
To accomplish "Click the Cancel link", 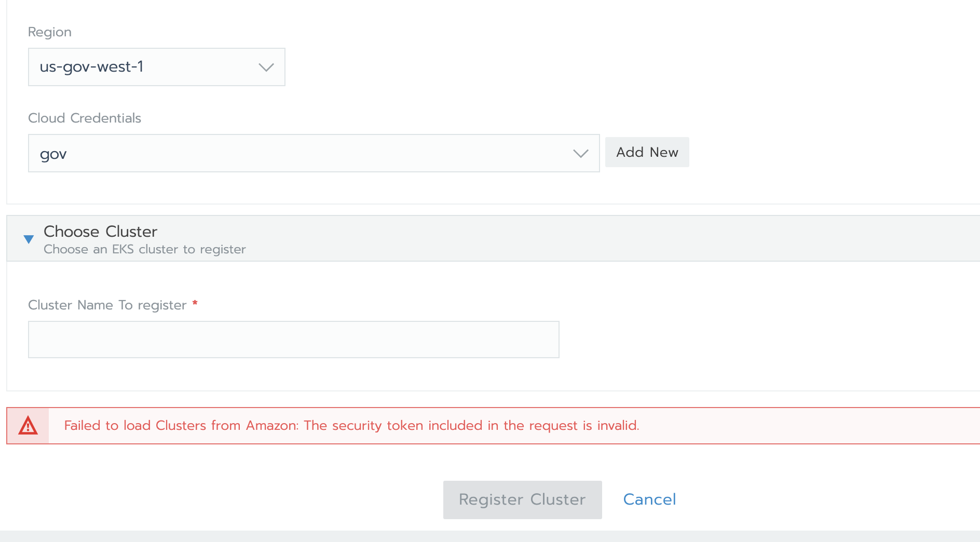I will point(649,499).
